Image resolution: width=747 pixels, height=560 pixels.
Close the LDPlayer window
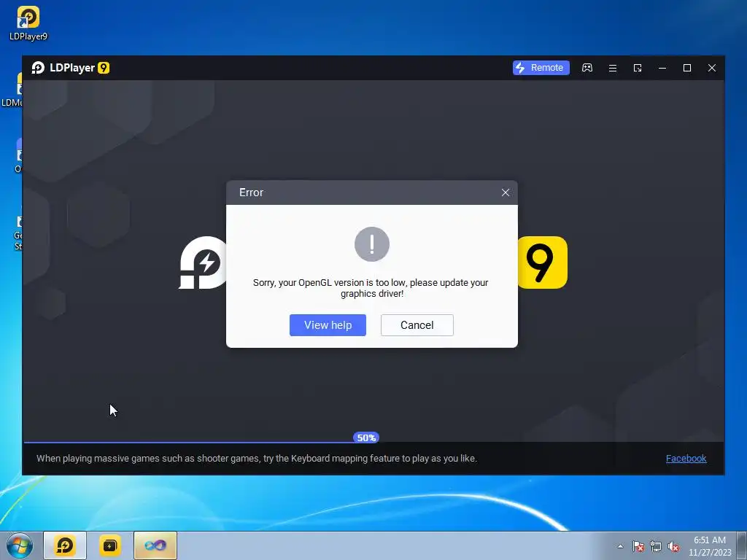[712, 68]
